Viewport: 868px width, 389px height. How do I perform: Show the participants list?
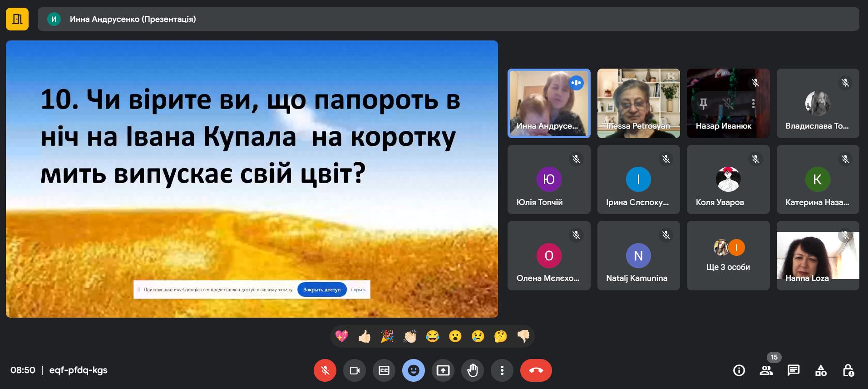click(x=766, y=370)
